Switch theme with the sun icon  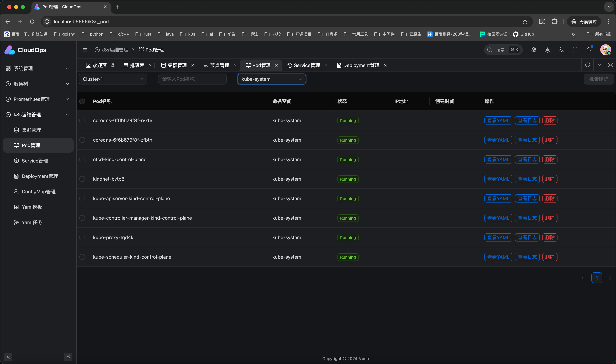tap(548, 50)
